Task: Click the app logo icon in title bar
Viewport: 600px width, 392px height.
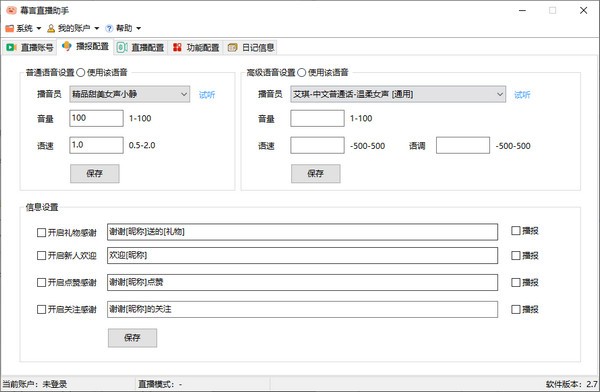Action: pyautogui.click(x=11, y=10)
